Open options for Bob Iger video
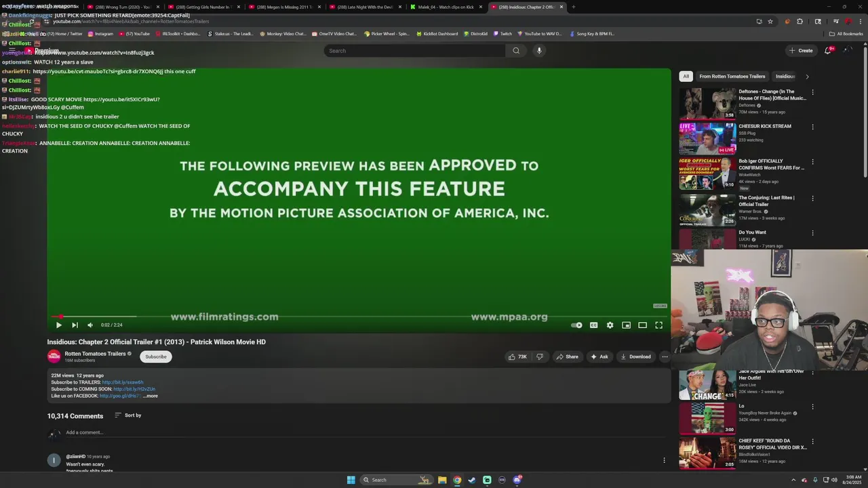Image resolution: width=868 pixels, height=488 pixels. click(x=812, y=162)
